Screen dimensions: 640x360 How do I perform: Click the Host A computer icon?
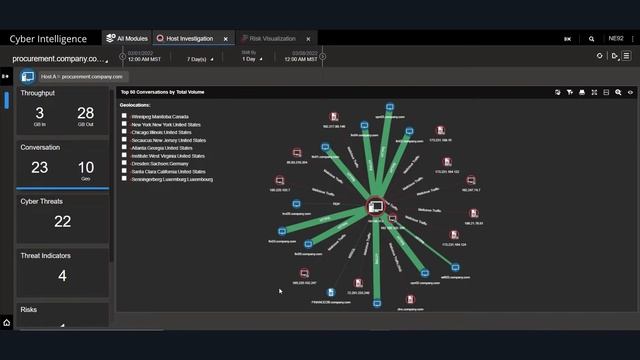28,76
